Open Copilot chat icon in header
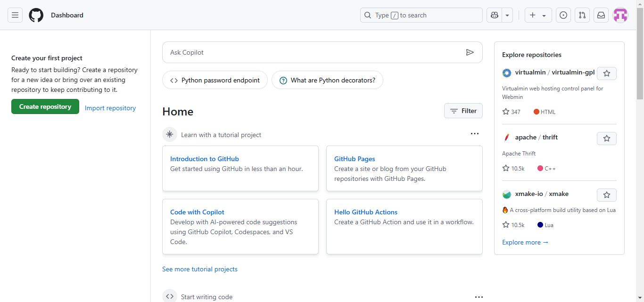The image size is (644, 302). click(494, 15)
